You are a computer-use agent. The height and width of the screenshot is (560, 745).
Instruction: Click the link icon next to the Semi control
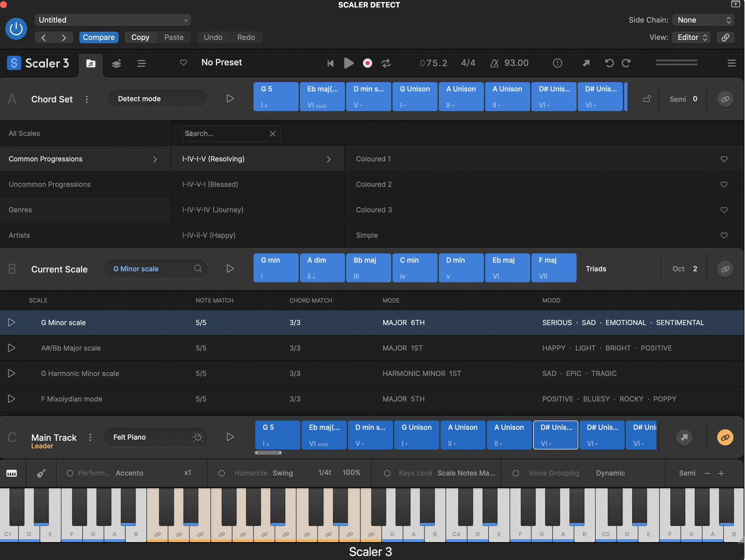[725, 99]
